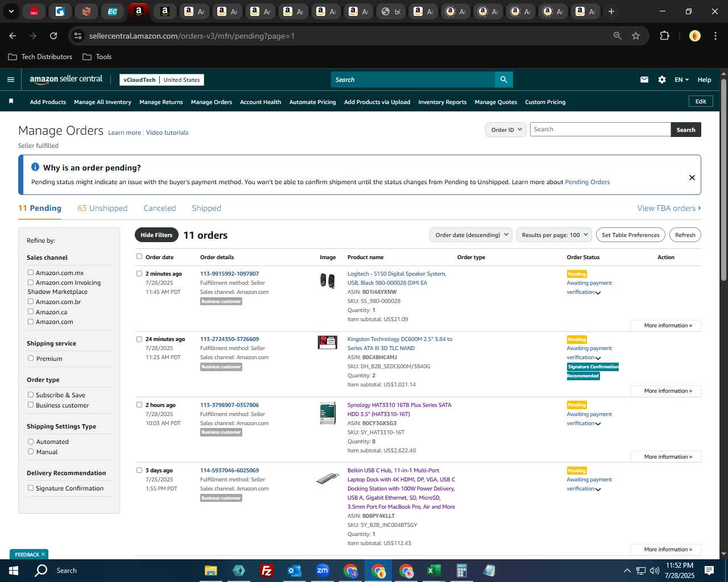Click the Refresh orders button

[x=685, y=235]
